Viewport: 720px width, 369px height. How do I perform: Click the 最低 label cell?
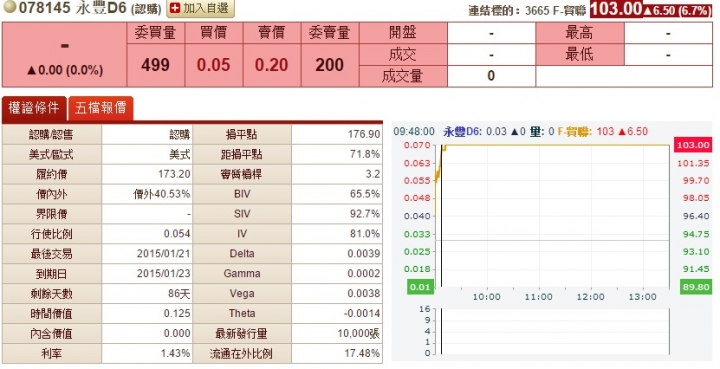[x=579, y=55]
